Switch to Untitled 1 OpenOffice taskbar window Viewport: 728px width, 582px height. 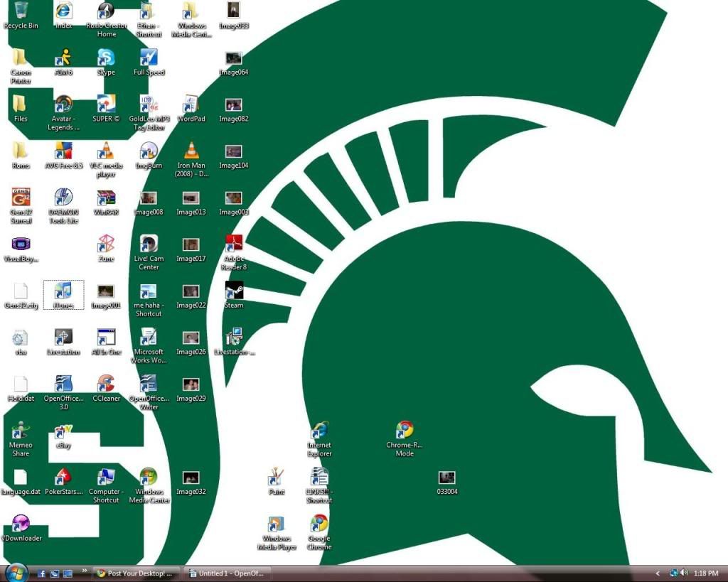click(x=227, y=573)
